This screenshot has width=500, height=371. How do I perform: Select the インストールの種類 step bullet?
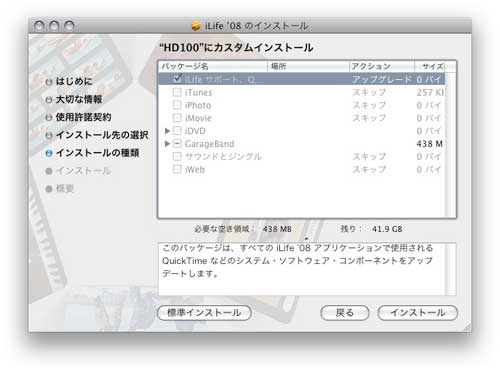pos(49,153)
